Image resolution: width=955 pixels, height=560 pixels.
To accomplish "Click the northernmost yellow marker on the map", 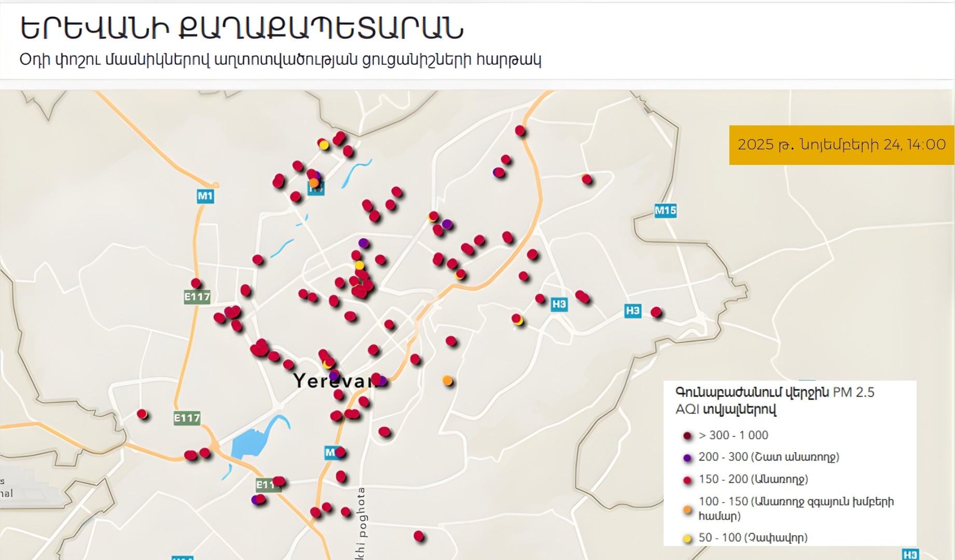I will point(324,146).
